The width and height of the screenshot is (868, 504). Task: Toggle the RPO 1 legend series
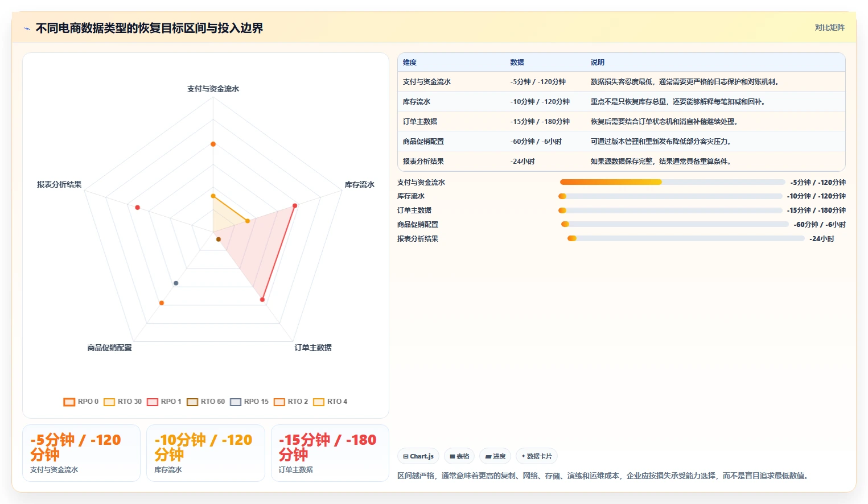click(164, 402)
